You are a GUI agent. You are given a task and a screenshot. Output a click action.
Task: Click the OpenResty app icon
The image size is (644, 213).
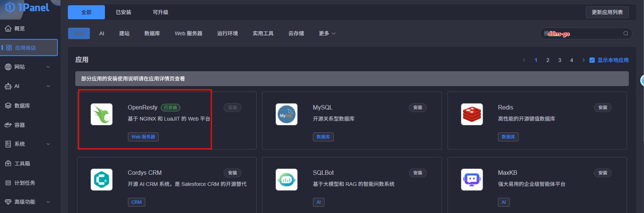tap(102, 114)
